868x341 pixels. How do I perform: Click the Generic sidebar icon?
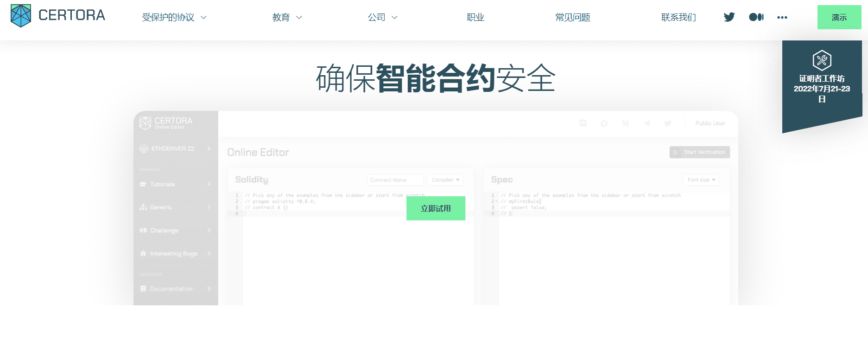[x=143, y=207]
